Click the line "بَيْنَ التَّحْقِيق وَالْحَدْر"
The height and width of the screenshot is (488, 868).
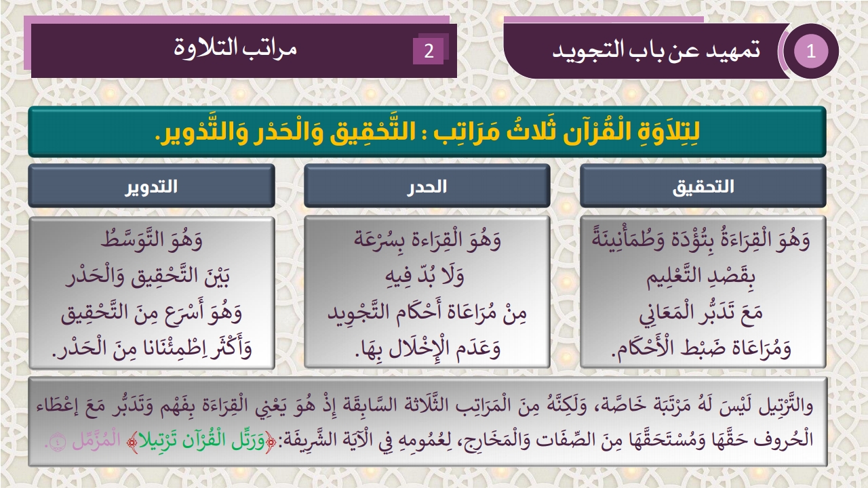point(151,277)
